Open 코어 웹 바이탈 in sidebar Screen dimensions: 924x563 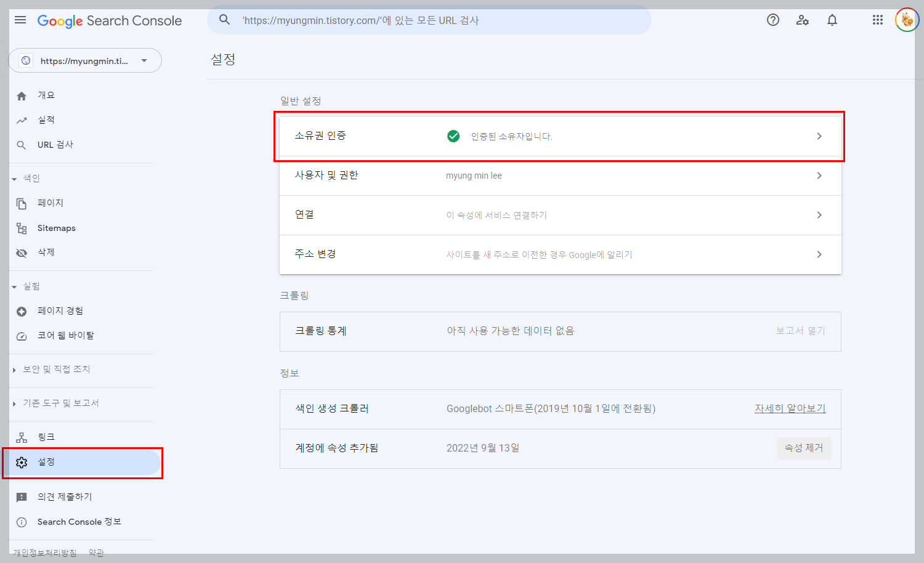click(x=66, y=335)
